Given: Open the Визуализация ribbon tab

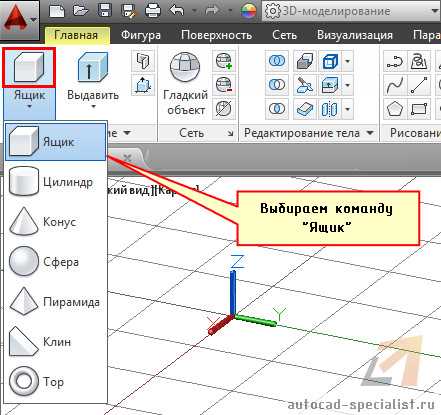Looking at the screenshot, I should pyautogui.click(x=355, y=35).
